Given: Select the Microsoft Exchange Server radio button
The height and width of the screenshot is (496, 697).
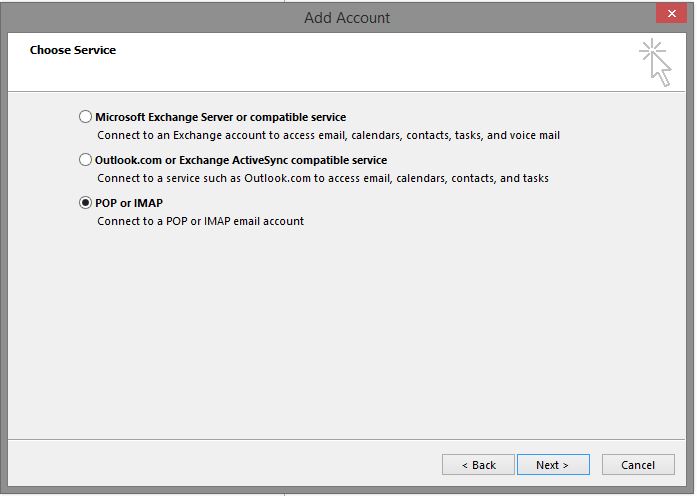Looking at the screenshot, I should click(85, 117).
